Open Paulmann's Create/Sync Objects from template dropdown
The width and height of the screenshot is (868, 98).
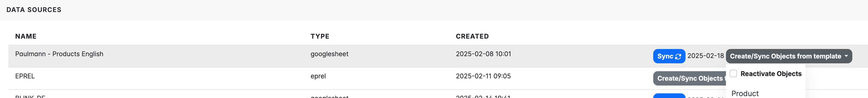coord(789,56)
